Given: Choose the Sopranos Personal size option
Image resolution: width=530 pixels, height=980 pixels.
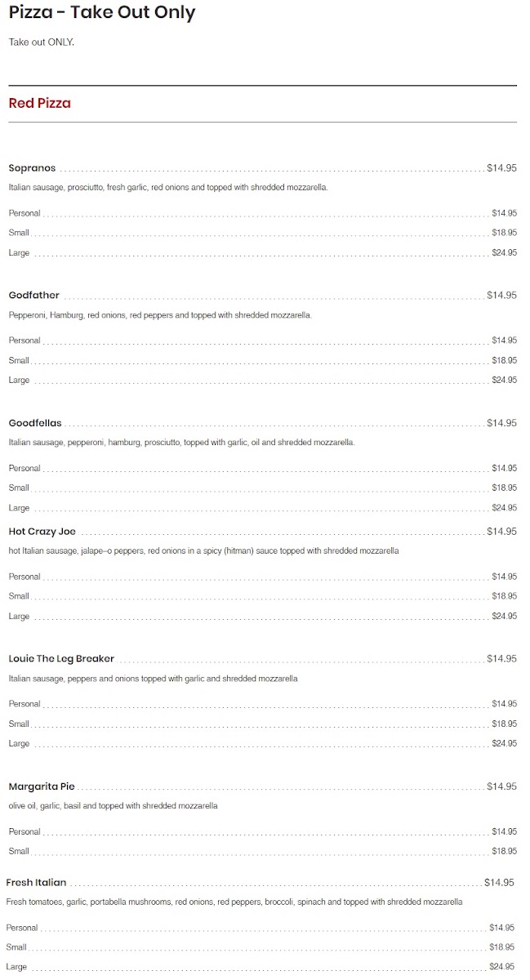Looking at the screenshot, I should pos(262,213).
